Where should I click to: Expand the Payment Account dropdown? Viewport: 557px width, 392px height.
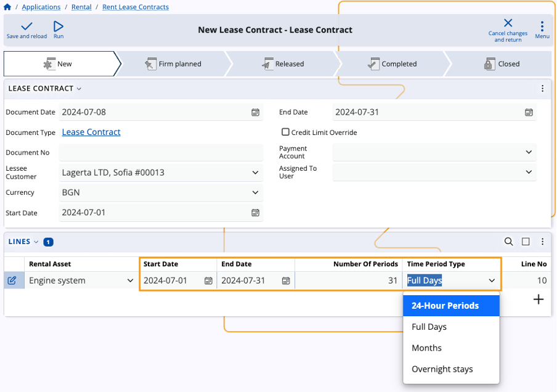pos(529,152)
